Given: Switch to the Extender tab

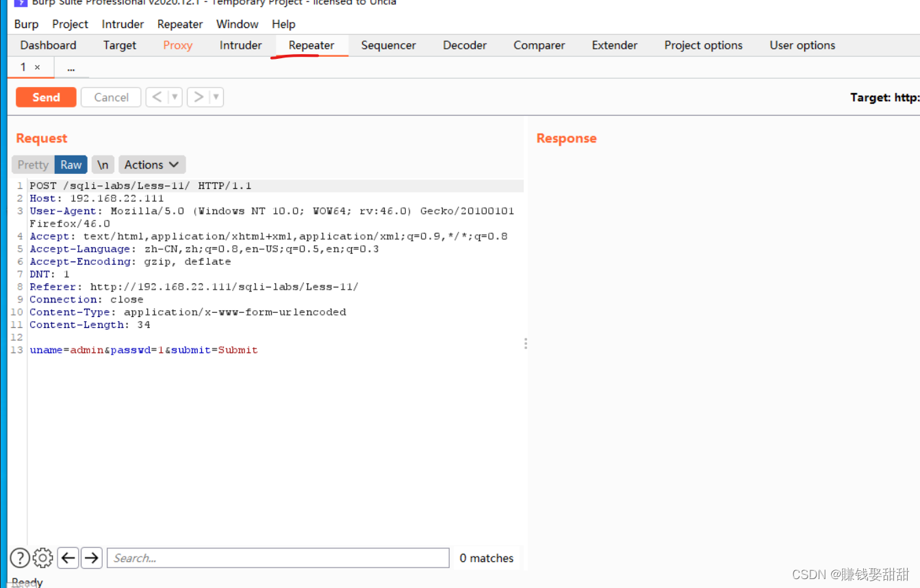Looking at the screenshot, I should coord(615,45).
